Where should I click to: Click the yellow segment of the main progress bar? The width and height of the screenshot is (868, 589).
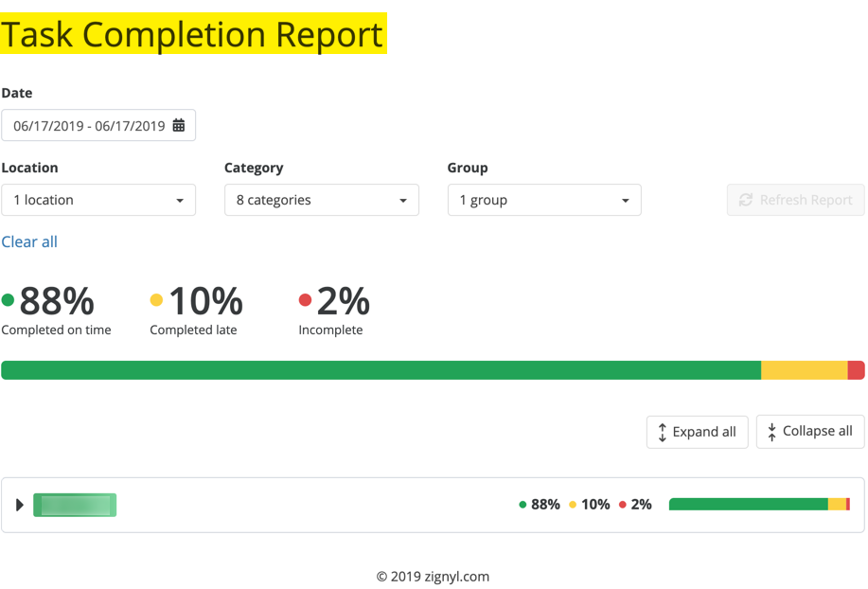(804, 370)
